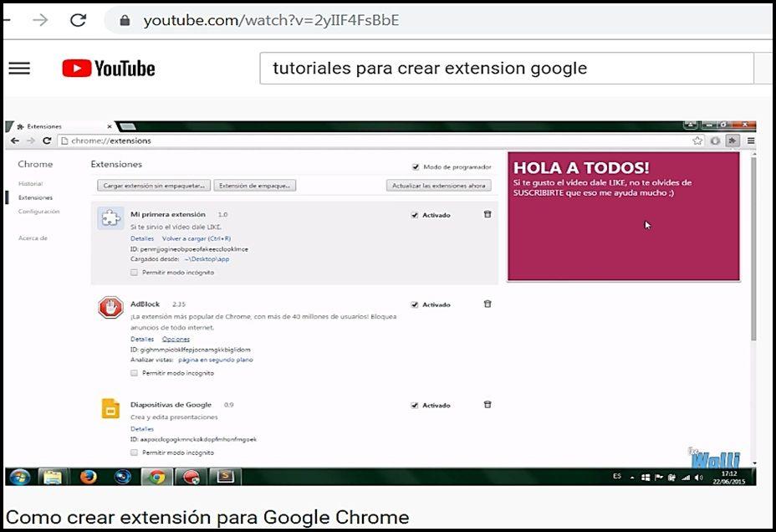The height and width of the screenshot is (532, 776).
Task: Enable incognito mode for Mi primera extensión
Action: click(134, 272)
